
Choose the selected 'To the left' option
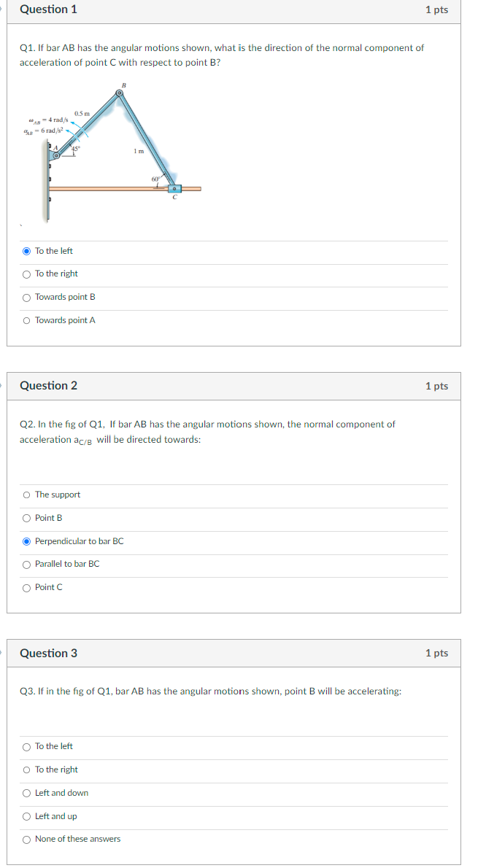click(x=26, y=250)
